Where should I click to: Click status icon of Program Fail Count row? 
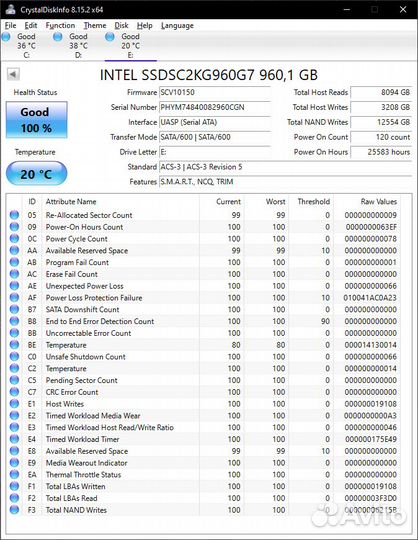pos(14,262)
